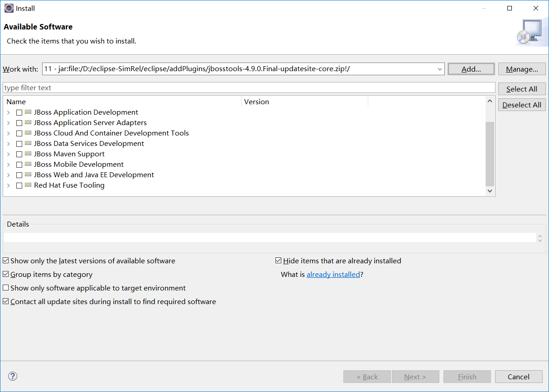
Task: Click the Add... button
Action: [471, 69]
